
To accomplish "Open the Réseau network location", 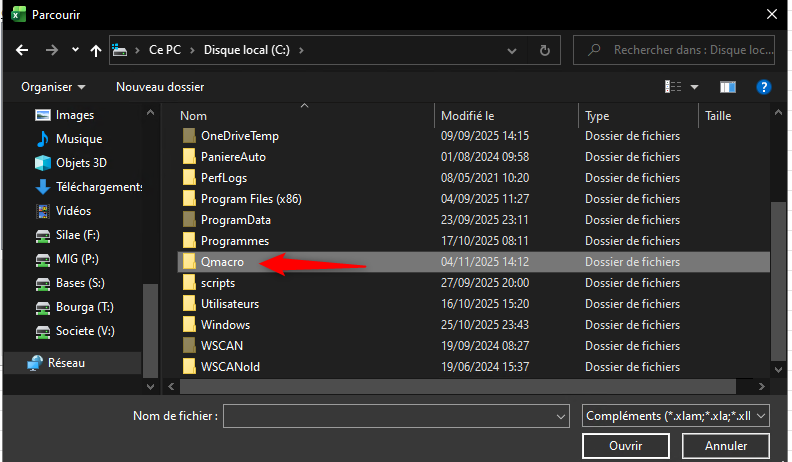I will tap(68, 363).
